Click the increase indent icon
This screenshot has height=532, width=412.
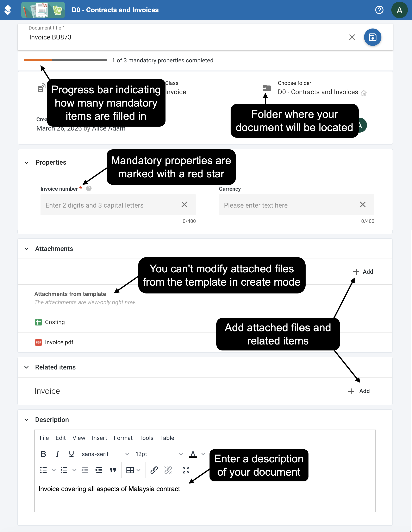click(99, 470)
